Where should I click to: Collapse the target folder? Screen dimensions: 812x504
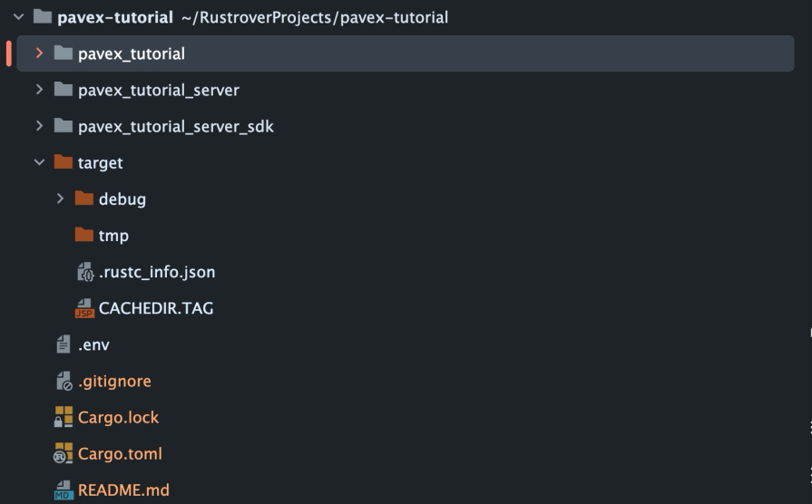click(39, 162)
